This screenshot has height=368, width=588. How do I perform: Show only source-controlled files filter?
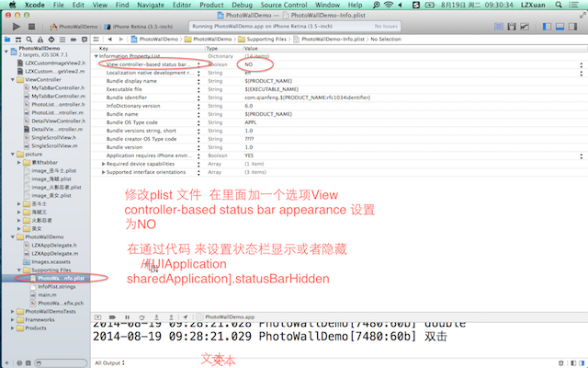coord(28,363)
